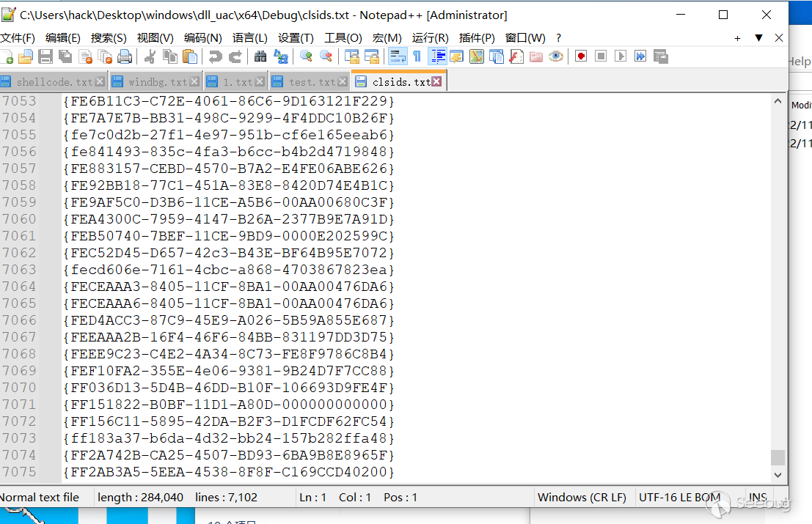Switch to the shellcode.txt tab
812x524 pixels.
(52, 82)
